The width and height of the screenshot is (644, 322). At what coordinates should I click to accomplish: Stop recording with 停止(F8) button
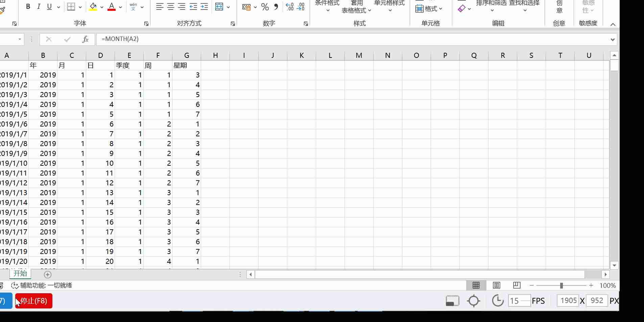[x=34, y=301]
